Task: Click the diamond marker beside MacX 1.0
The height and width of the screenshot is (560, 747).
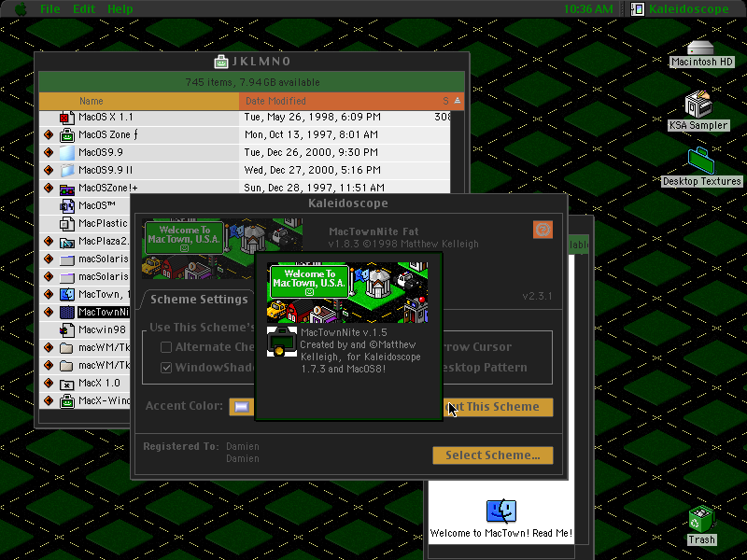Action: click(49, 383)
